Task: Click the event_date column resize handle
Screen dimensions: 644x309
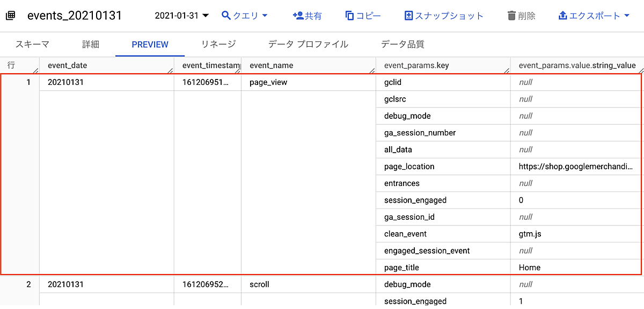Action: pyautogui.click(x=170, y=70)
